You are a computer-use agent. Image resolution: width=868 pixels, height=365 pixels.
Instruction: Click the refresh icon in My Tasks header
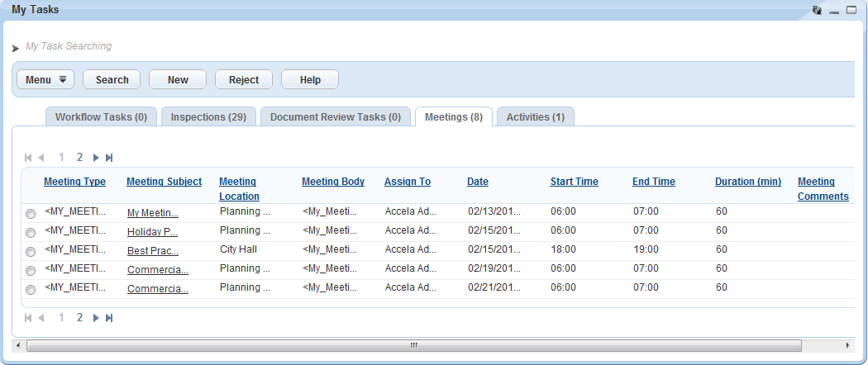817,10
